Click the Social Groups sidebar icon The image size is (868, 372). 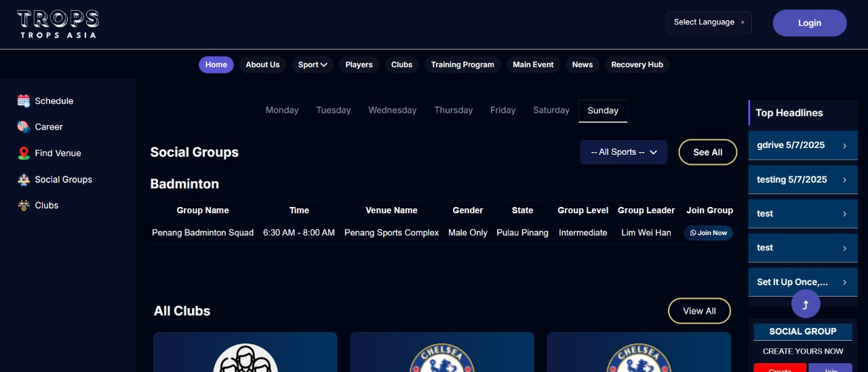tap(24, 180)
